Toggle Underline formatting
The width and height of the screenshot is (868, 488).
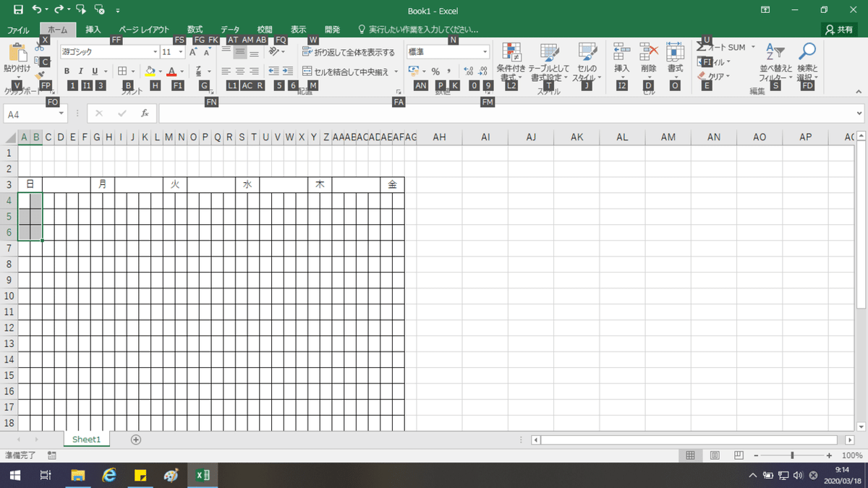(x=95, y=72)
